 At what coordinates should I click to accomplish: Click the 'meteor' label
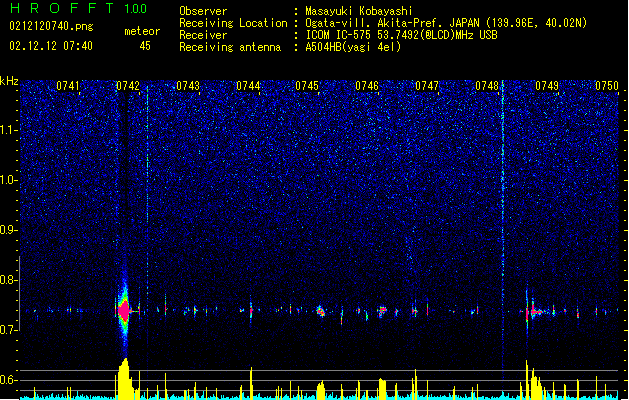point(142,31)
